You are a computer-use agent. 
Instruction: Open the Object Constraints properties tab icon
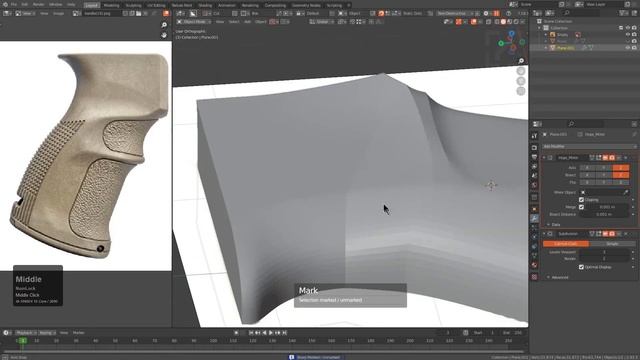pos(534,247)
